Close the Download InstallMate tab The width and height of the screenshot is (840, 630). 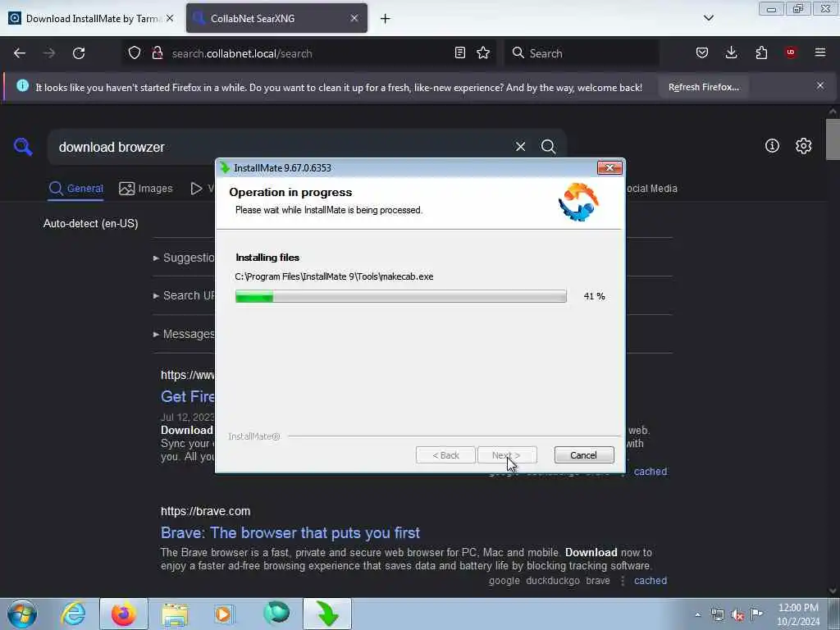click(170, 18)
